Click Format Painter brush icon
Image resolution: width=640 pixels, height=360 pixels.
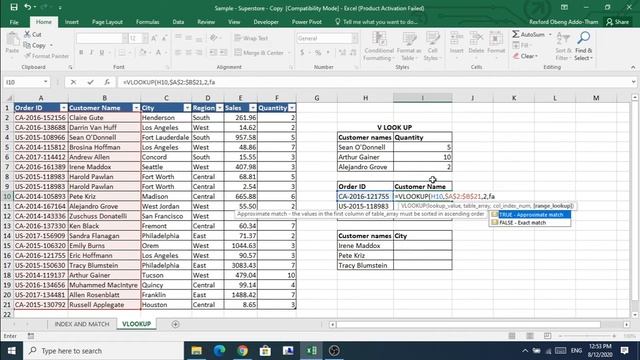point(28,56)
